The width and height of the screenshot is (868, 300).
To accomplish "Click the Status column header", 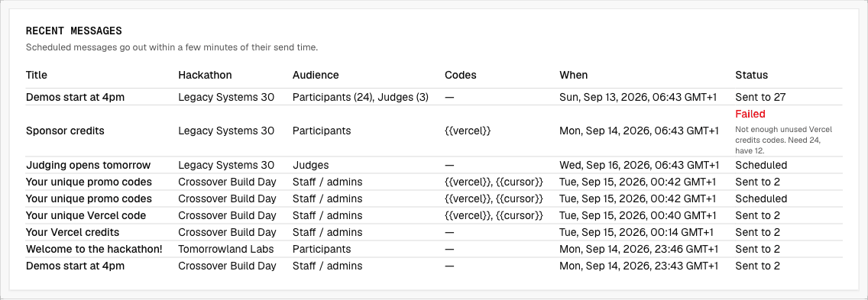I will pos(751,75).
